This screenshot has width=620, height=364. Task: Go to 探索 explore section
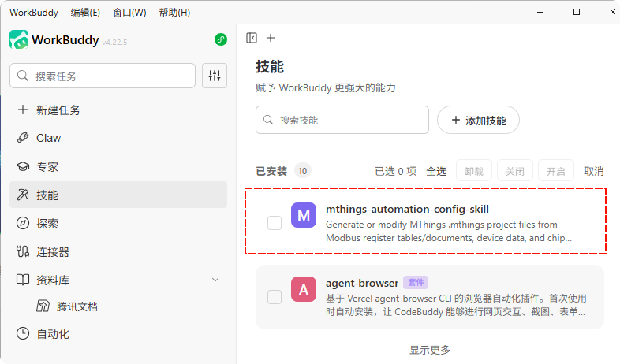click(118, 223)
